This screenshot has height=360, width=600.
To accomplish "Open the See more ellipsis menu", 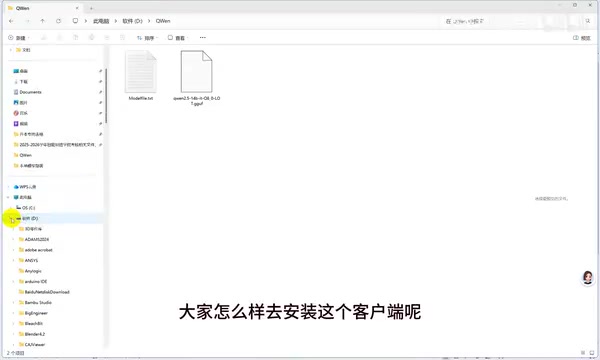I will pos(202,37).
